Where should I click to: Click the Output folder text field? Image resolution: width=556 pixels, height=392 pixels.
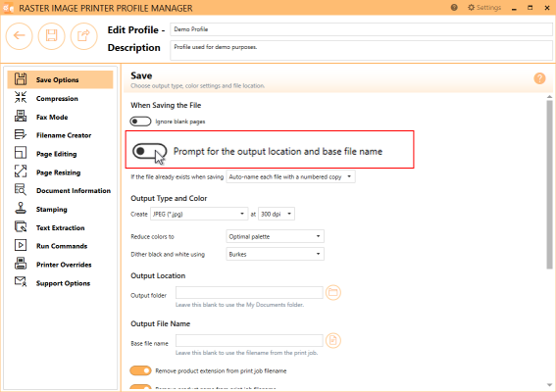coord(249,292)
